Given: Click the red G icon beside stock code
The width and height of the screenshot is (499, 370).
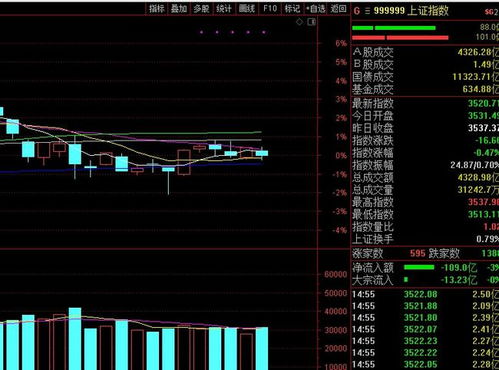Looking at the screenshot, I should 357,11.
